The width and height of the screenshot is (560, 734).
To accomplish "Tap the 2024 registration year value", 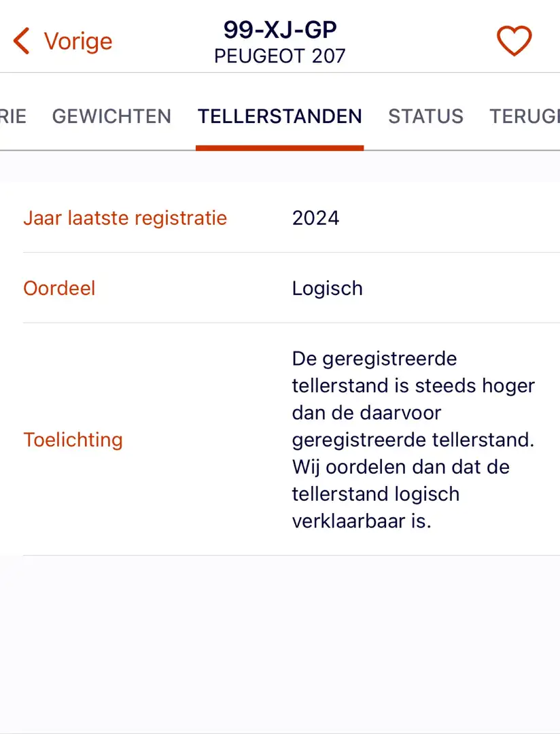I will click(x=315, y=218).
